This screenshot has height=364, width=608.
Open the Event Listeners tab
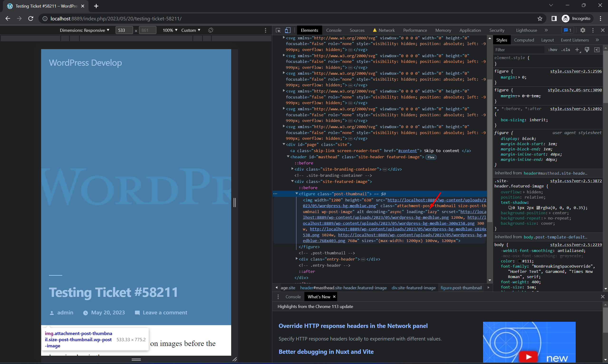574,40
